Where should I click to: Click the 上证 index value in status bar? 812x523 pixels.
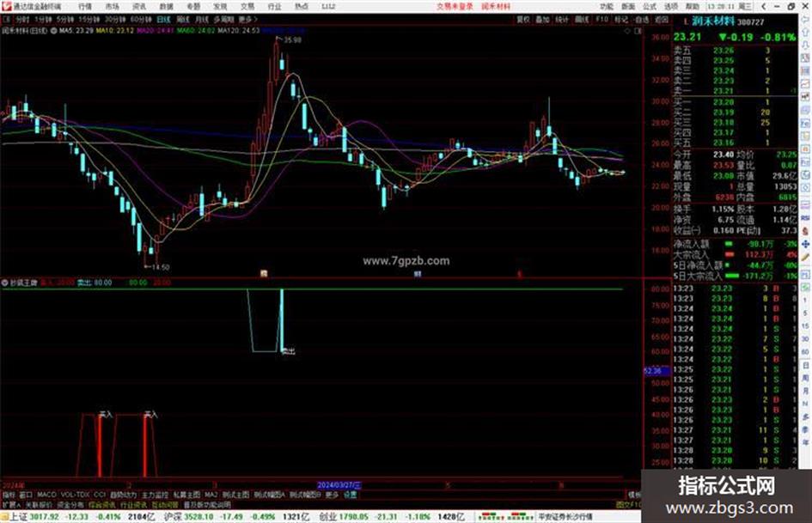[x=44, y=517]
